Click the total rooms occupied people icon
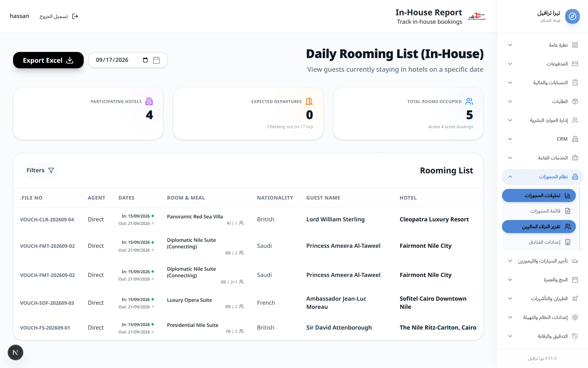 click(469, 101)
